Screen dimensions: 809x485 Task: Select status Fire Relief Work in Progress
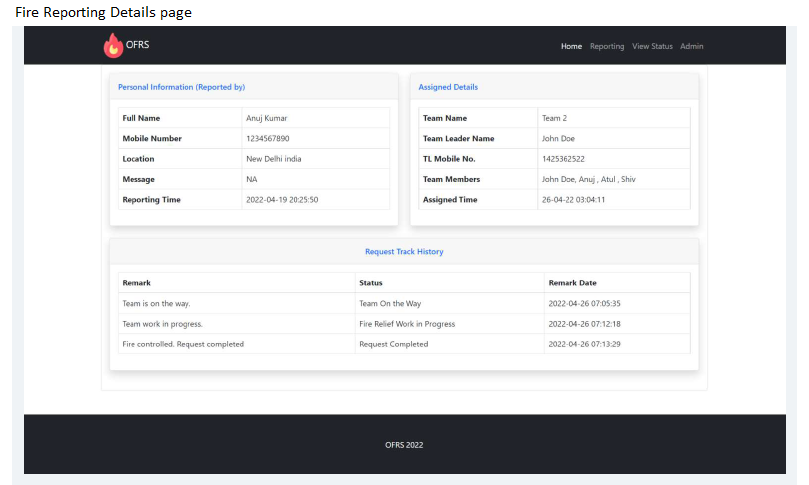click(x=407, y=324)
